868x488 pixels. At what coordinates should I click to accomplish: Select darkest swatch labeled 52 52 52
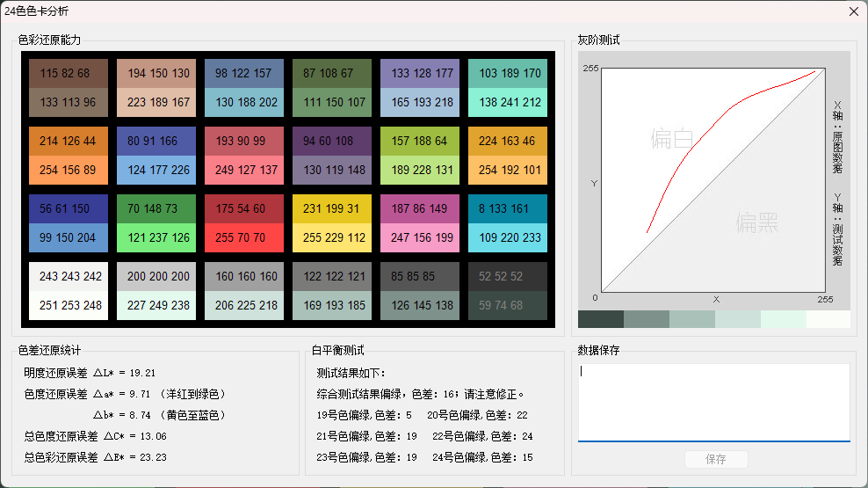(x=508, y=276)
